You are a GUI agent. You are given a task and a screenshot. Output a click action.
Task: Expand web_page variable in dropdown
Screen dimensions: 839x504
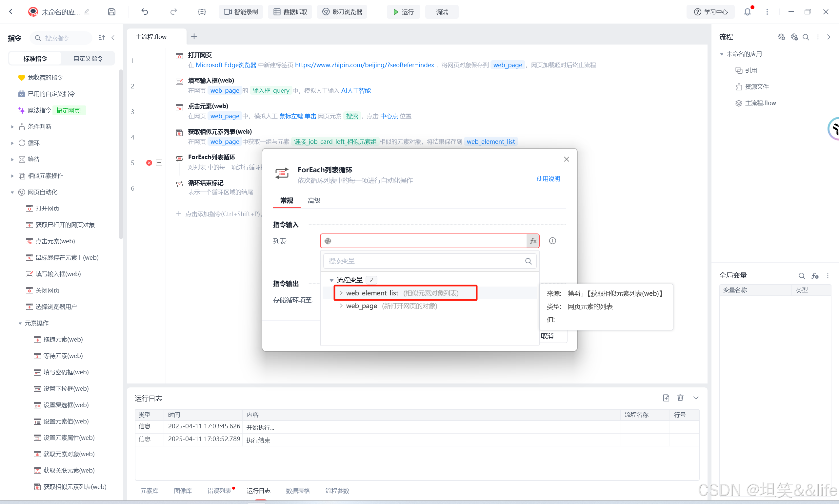click(x=341, y=306)
